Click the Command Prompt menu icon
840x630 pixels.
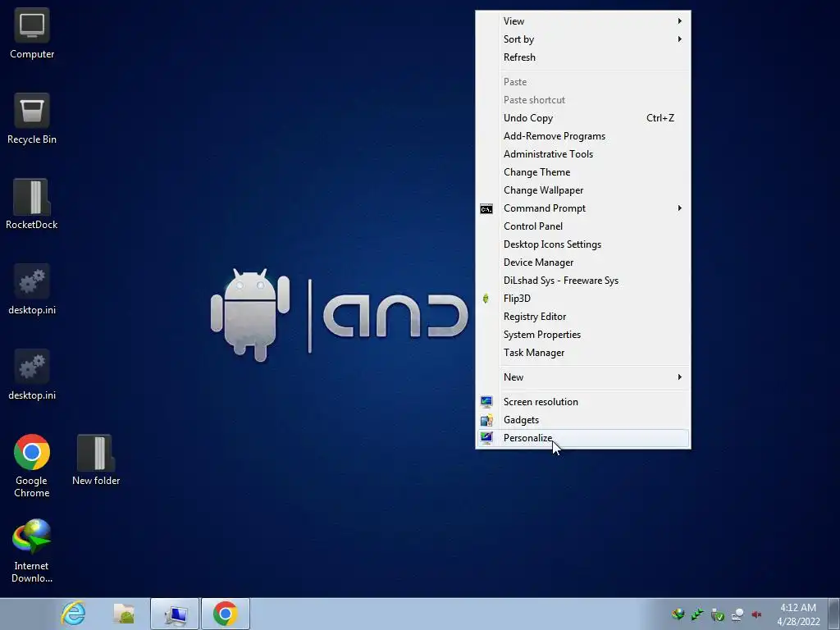pyautogui.click(x=486, y=208)
